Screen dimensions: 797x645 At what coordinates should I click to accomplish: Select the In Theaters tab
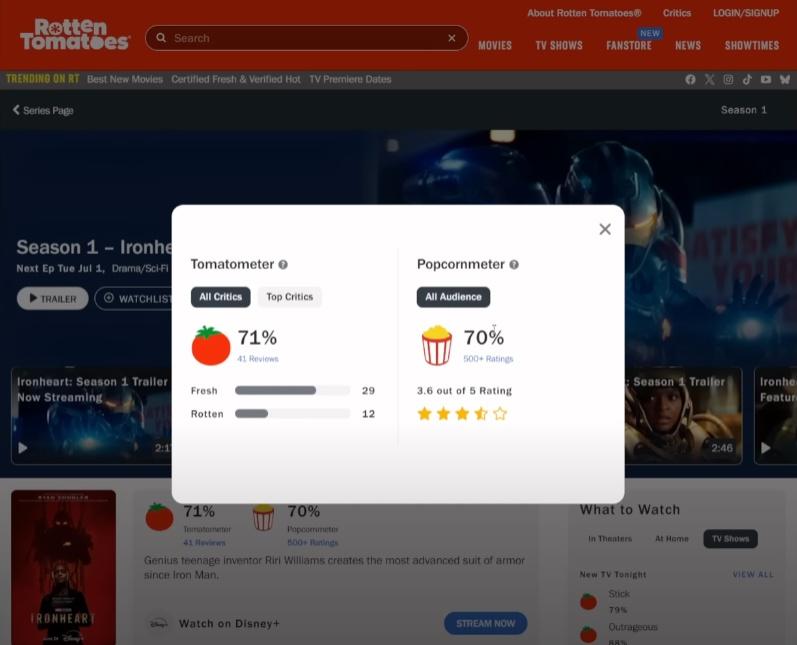[610, 539]
